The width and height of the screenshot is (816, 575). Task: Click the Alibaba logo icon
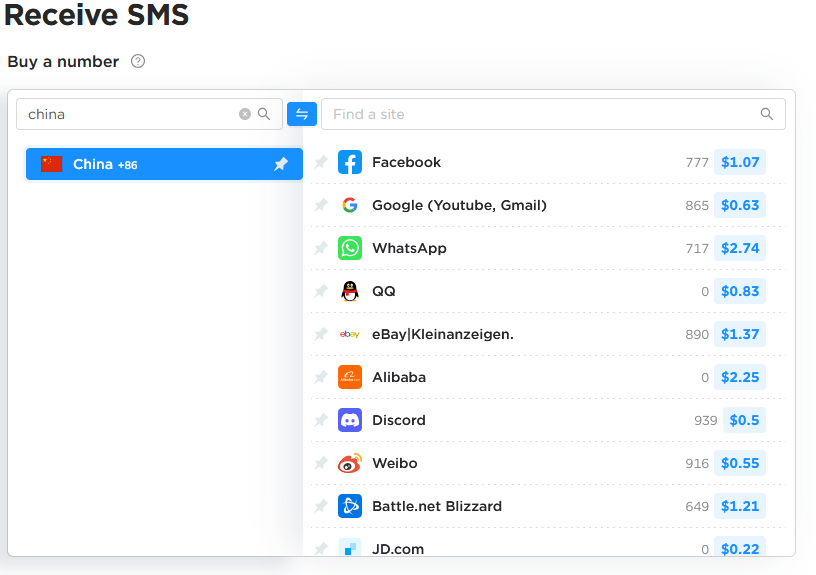350,377
